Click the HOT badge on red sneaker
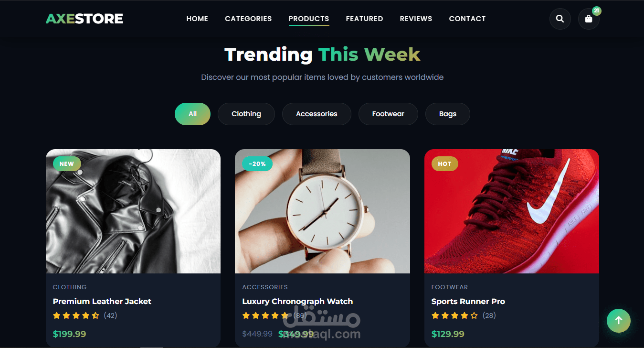644x348 pixels. pos(444,163)
